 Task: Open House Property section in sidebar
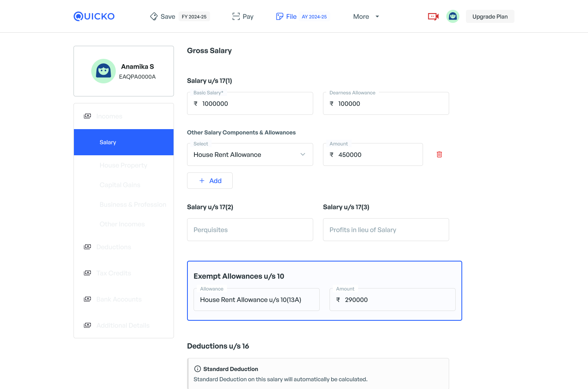(x=123, y=165)
